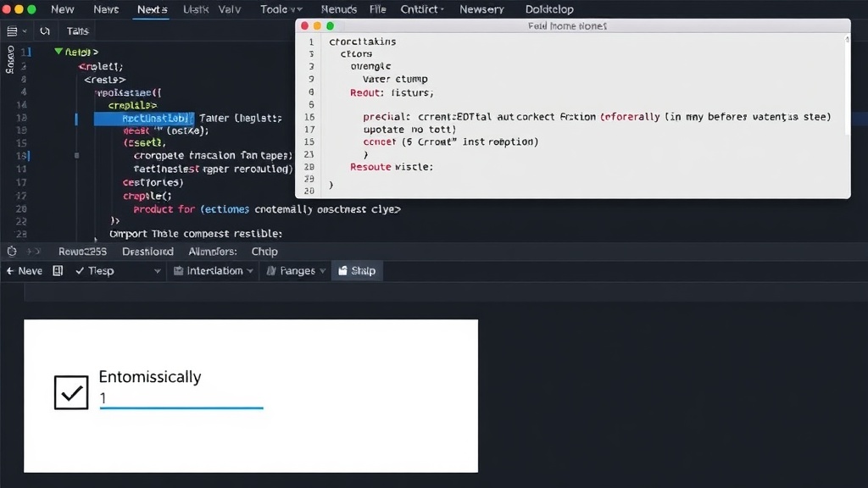The image size is (868, 488).
Task: Click the Tats button in toolbar
Action: coord(77,31)
